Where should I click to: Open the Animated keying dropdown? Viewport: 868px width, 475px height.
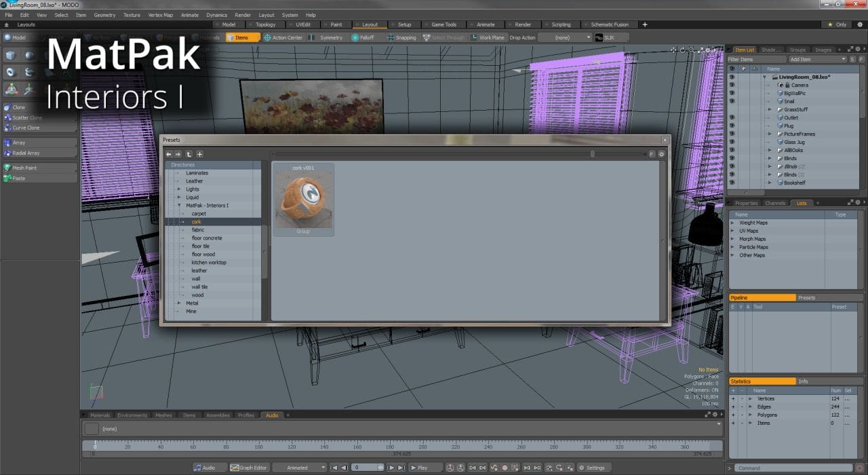point(300,468)
